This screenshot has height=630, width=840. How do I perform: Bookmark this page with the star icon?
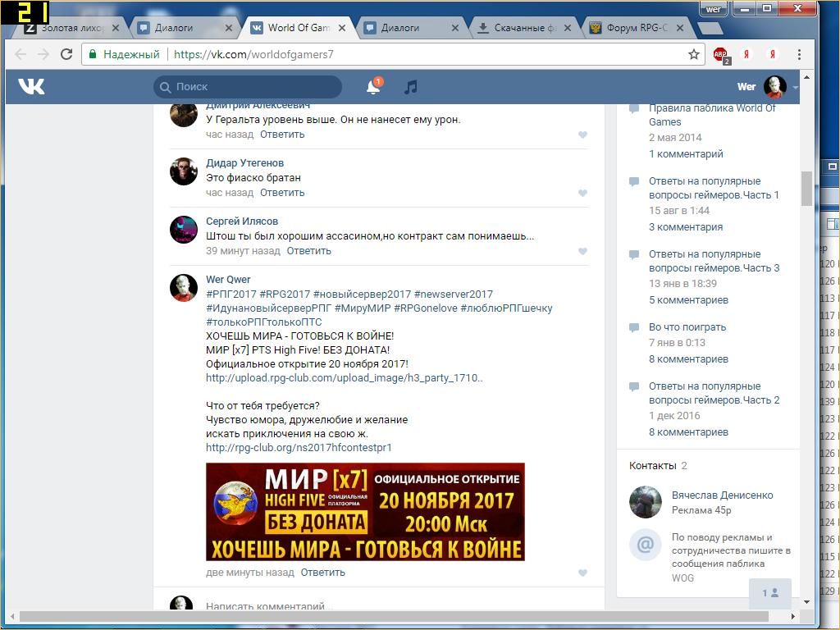(694, 54)
